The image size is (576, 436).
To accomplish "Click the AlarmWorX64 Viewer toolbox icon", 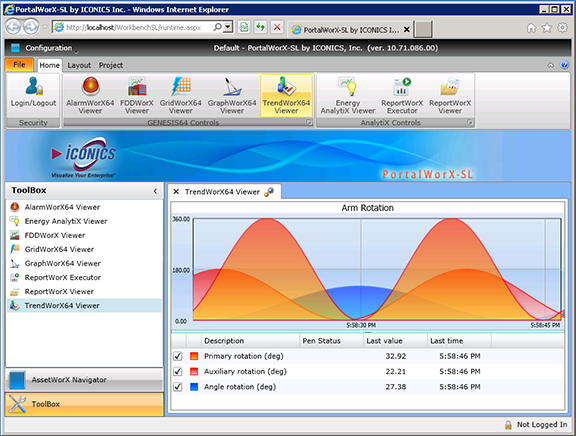I will coord(15,207).
